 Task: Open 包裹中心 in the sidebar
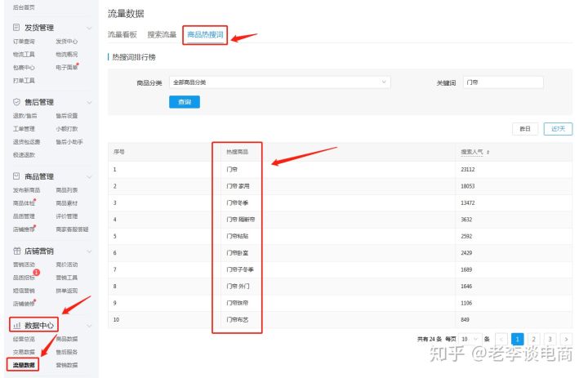(x=24, y=68)
